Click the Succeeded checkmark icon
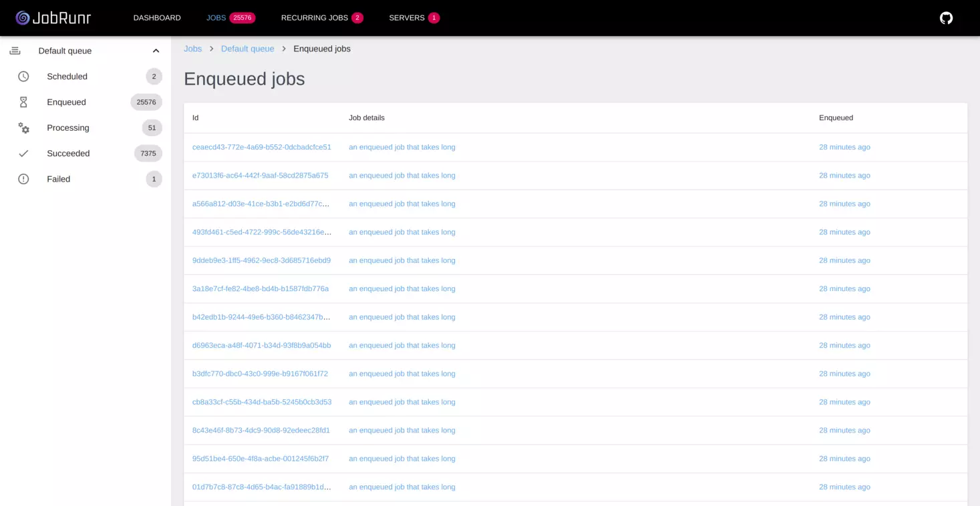Screen dimensions: 980x506 coord(23,154)
